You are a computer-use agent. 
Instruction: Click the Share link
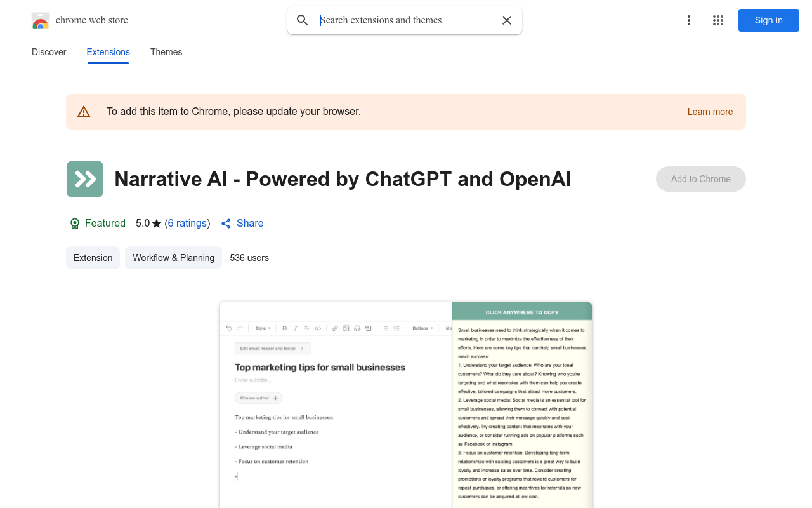tap(242, 224)
